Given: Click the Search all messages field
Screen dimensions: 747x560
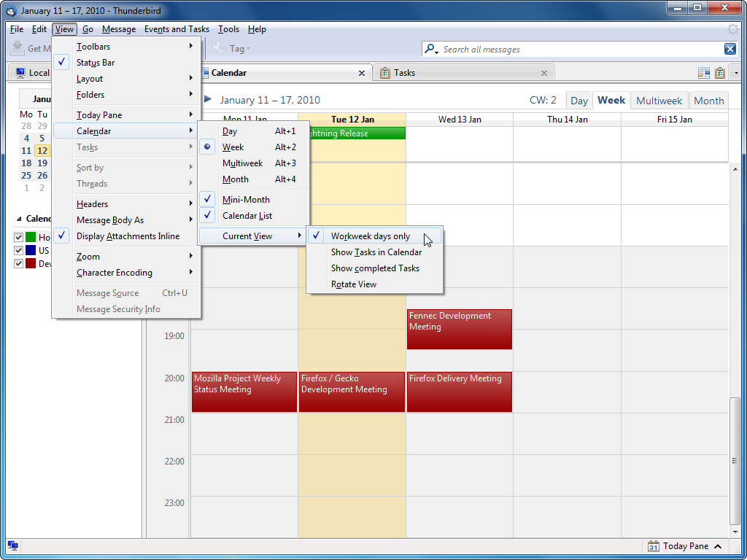Looking at the screenshot, I should point(580,49).
